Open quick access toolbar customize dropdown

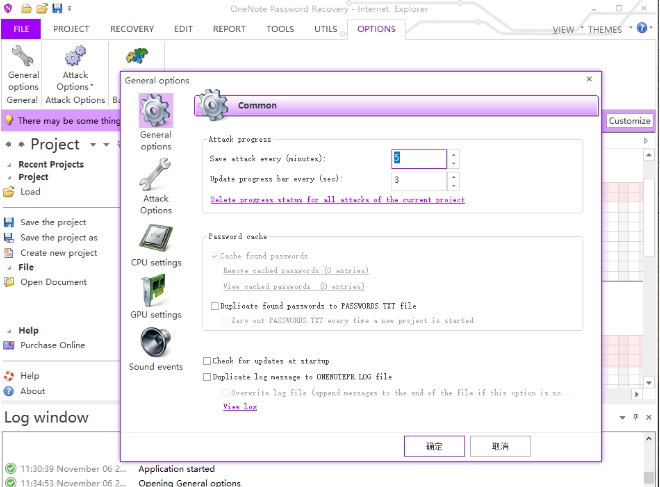click(69, 8)
